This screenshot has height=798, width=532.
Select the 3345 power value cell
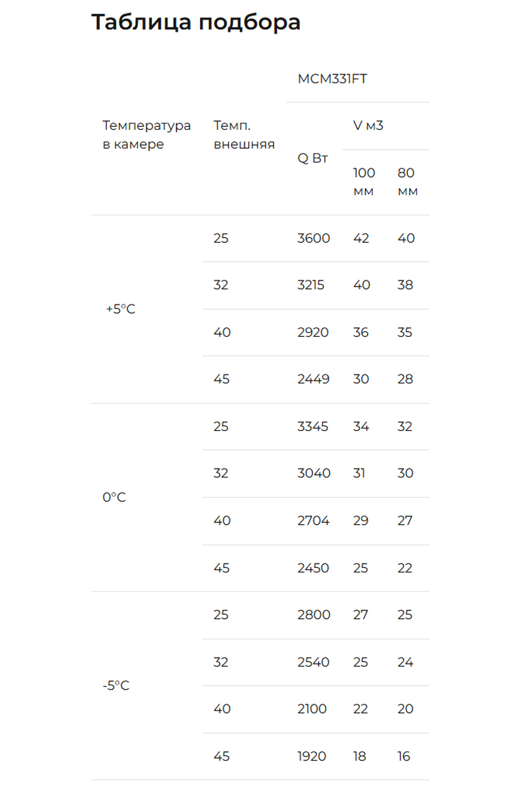click(x=313, y=427)
